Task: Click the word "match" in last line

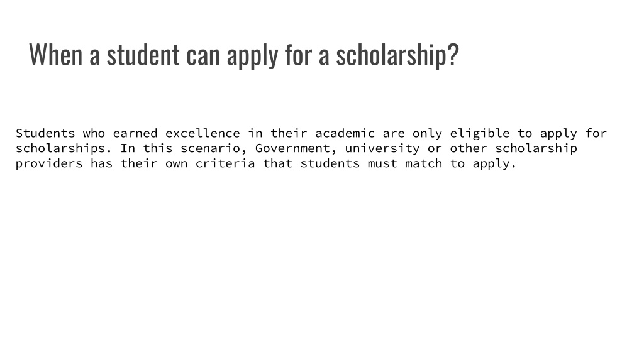Action: [x=424, y=163]
